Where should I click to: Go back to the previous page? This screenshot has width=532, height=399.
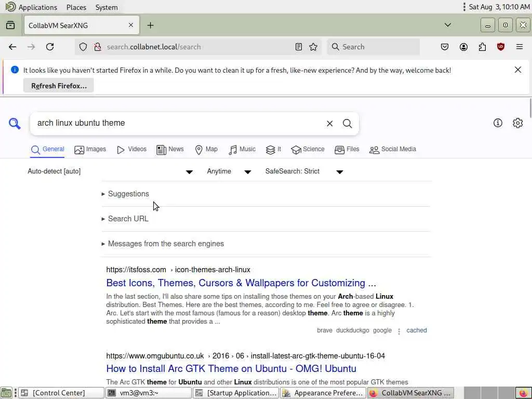12,47
